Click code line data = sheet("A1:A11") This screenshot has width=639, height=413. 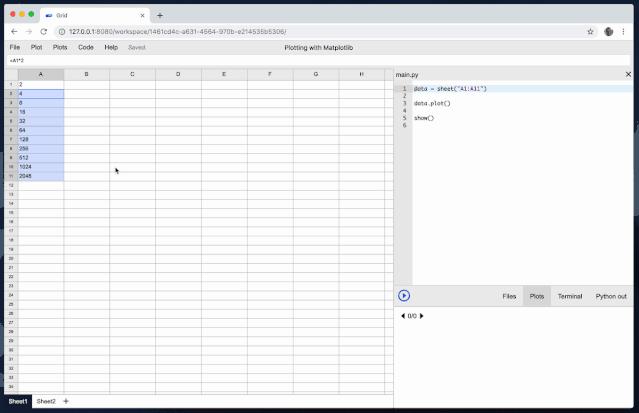click(x=450, y=88)
